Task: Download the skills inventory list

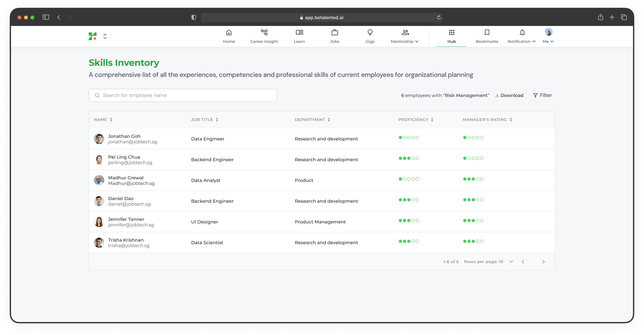Action: [509, 95]
